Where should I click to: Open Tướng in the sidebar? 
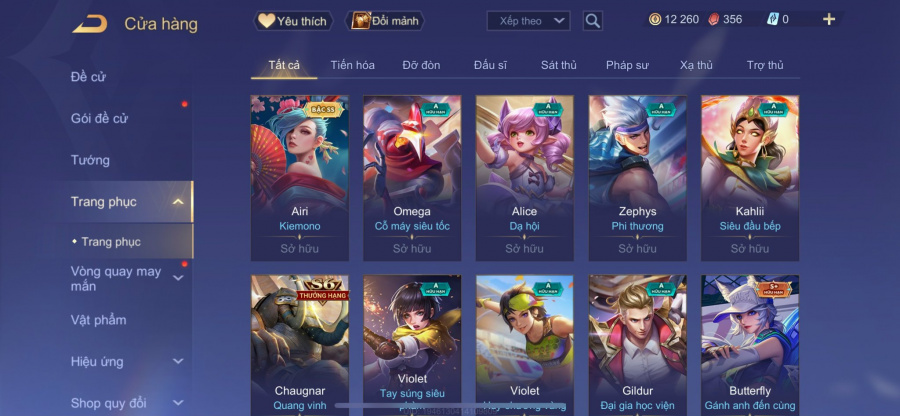90,160
